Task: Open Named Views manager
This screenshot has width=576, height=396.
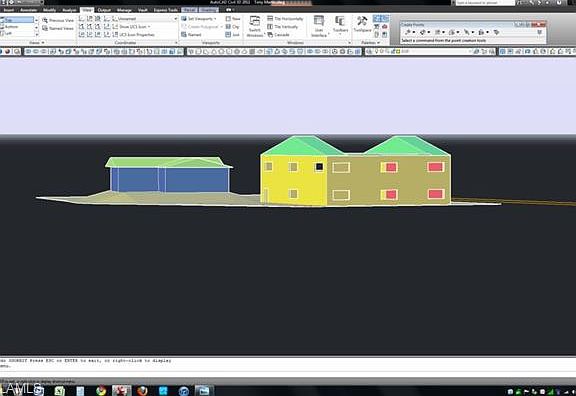Action: click(58, 28)
